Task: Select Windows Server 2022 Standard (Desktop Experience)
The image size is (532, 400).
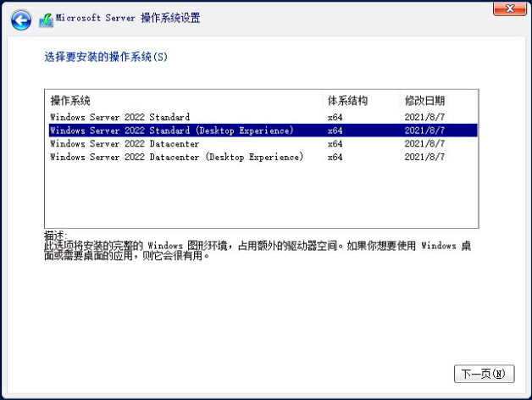Action: coord(171,131)
